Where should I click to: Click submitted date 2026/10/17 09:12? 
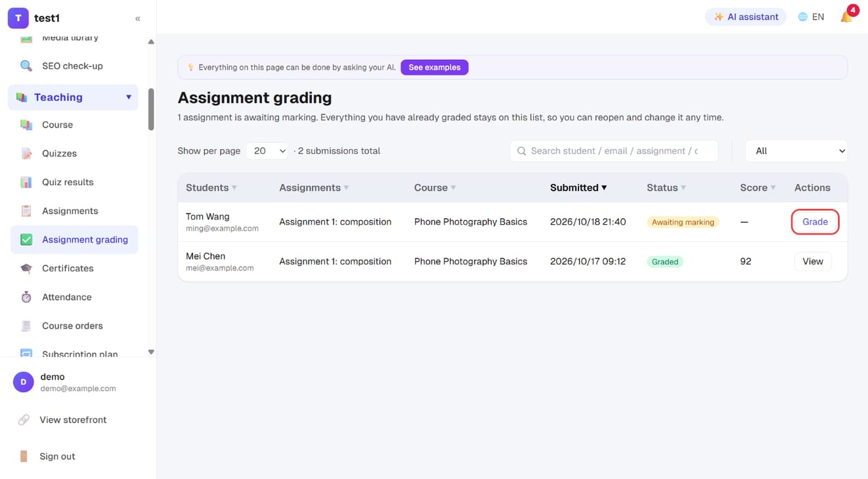pyautogui.click(x=588, y=262)
